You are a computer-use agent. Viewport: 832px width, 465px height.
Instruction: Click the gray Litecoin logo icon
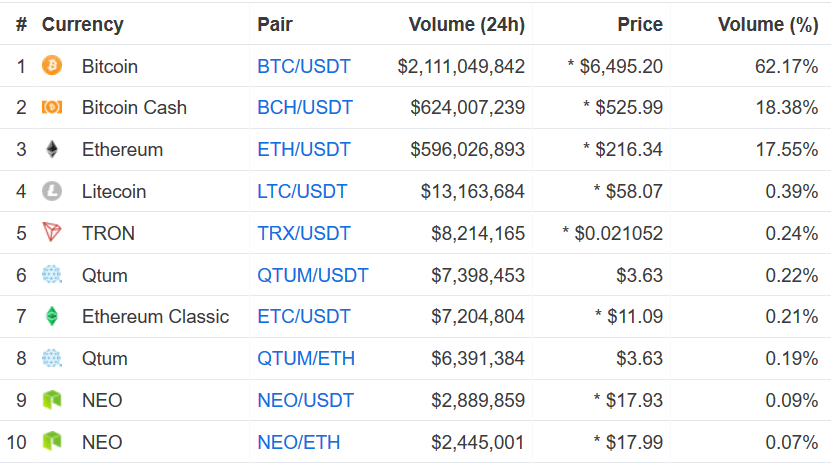pyautogui.click(x=52, y=191)
